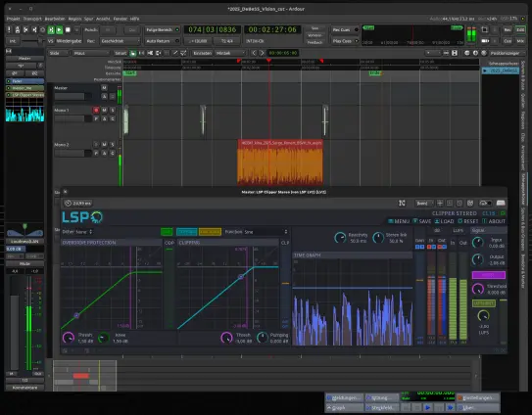532x415 pixels.
Task: Toggle the Play Range button in transport
Action: (x=51, y=29)
